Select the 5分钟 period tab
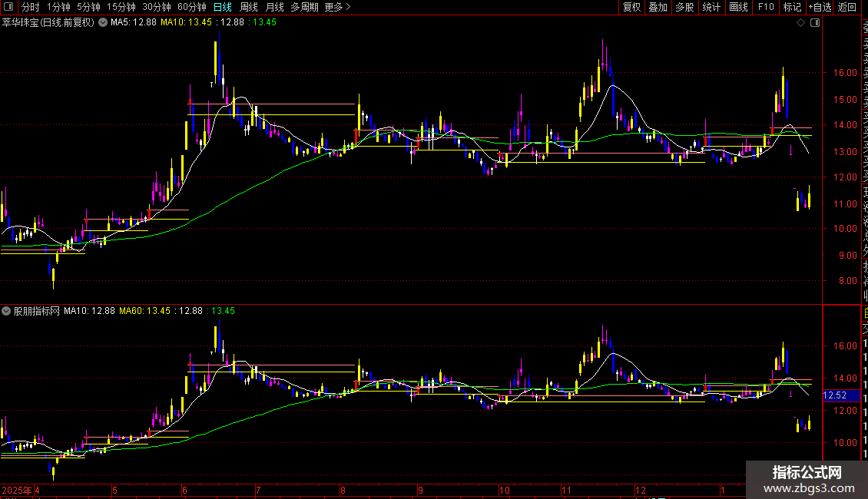 pos(88,7)
